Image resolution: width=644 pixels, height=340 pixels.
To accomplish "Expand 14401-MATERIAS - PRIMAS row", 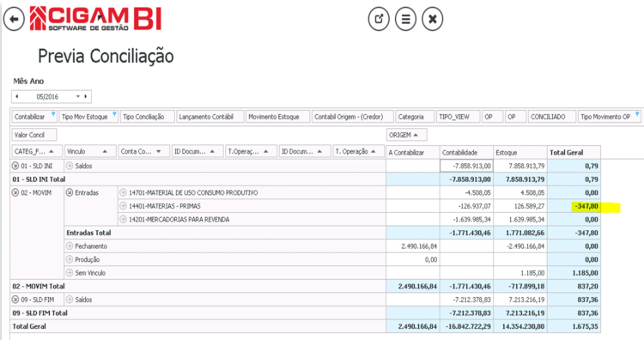I will [x=123, y=206].
